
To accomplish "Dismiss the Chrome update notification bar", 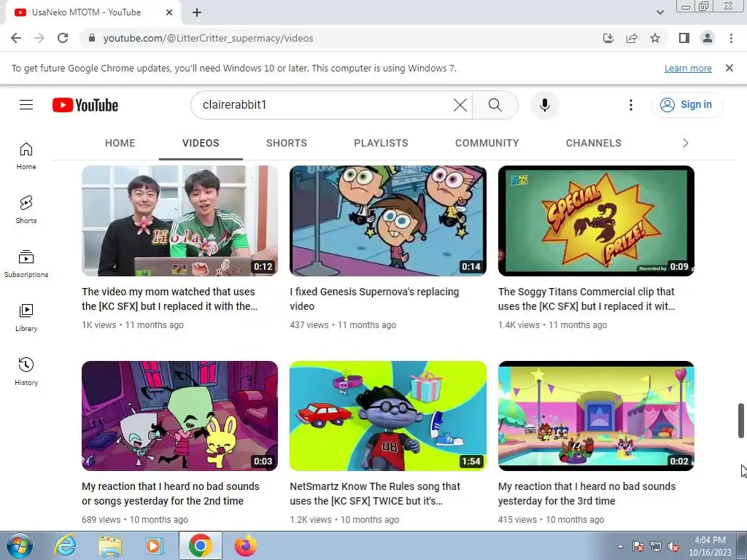I will pos(729,68).
